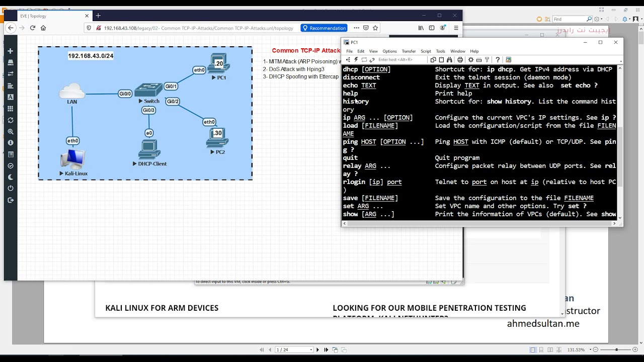Click the Switch node in topology
This screenshot has height=362, width=644.
(149, 90)
